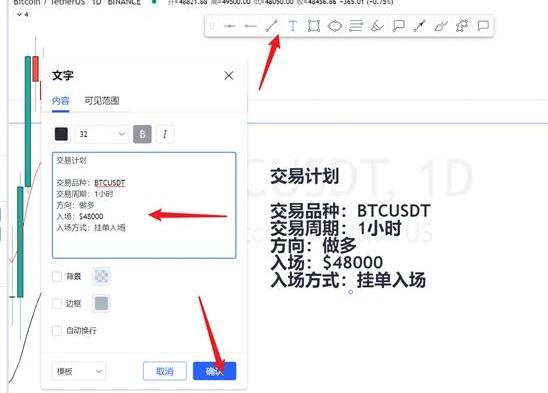The width and height of the screenshot is (548, 393).
Task: Click inside the text content box
Action: [x=144, y=205]
